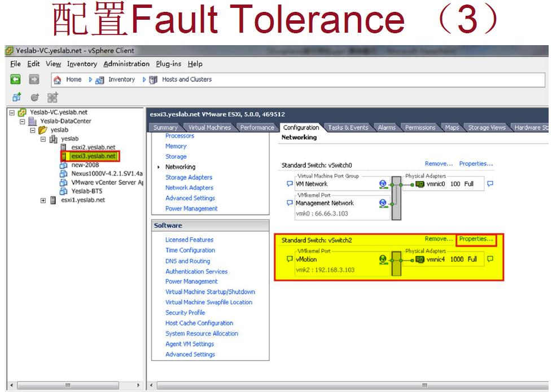Switch to the Performance tab
Viewport: 552px width, 392px height.
tap(257, 127)
